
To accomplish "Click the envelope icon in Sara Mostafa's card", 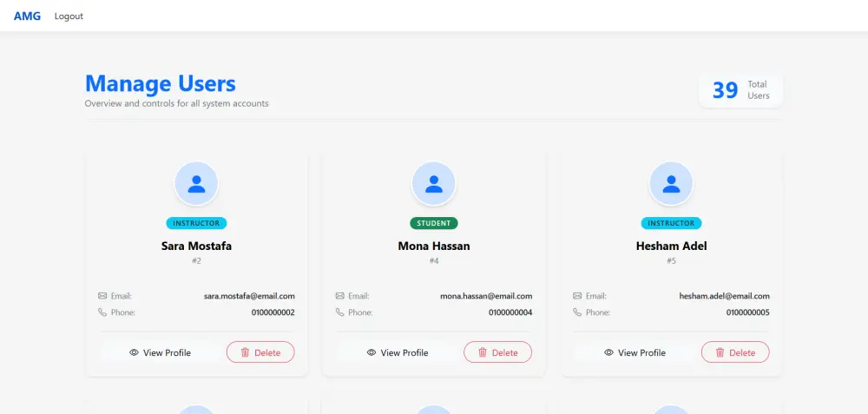I will (102, 296).
